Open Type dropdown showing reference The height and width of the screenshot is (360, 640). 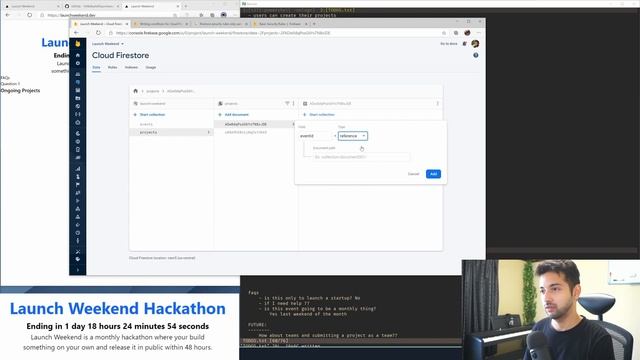click(x=353, y=136)
